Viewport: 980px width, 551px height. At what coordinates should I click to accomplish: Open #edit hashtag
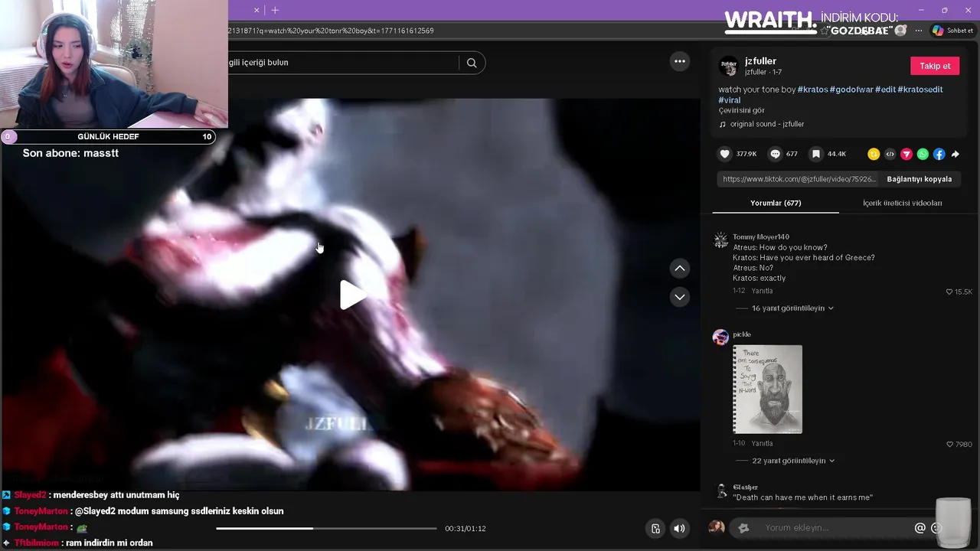click(885, 90)
